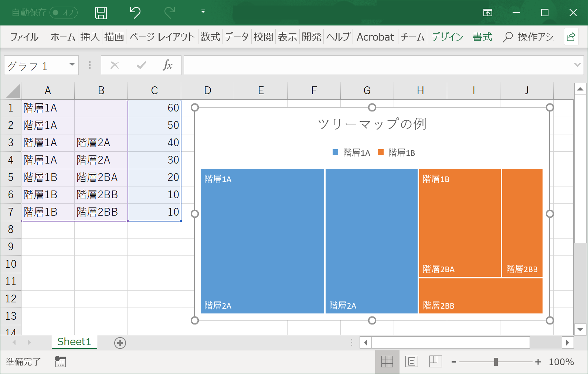Open the 表示 tab
Screen dimensions: 588x374
point(288,37)
